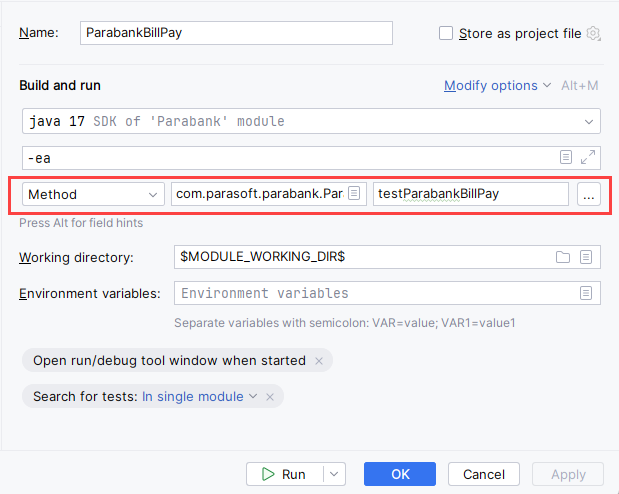Browse methods with the ellipsis button
Viewport: 619px width, 494px height.
click(x=589, y=194)
